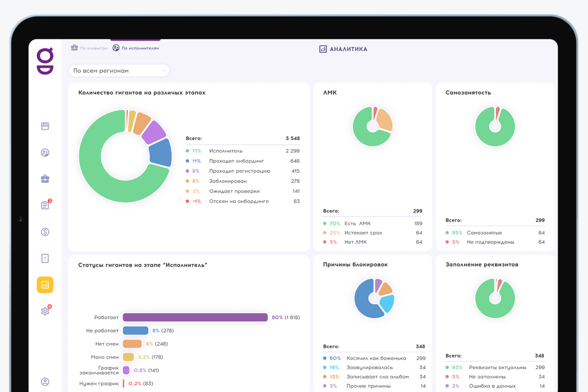This screenshot has height=392, width=588.
Task: Click the Записывает ска альбом legend entry
Action: 374,377
